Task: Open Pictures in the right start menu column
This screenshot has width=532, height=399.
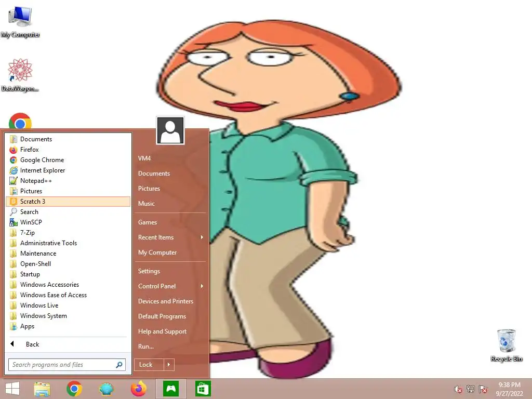Action: pos(170,189)
